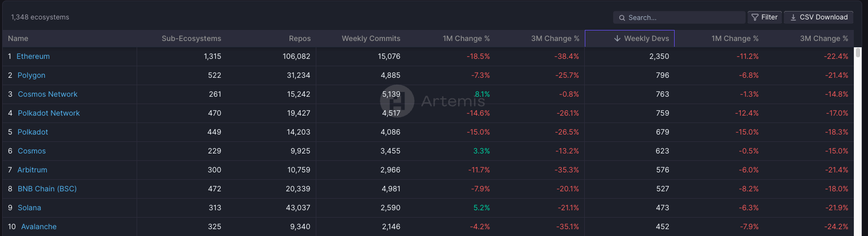
Task: Open the Avalanche ecosystem link
Action: click(x=39, y=227)
